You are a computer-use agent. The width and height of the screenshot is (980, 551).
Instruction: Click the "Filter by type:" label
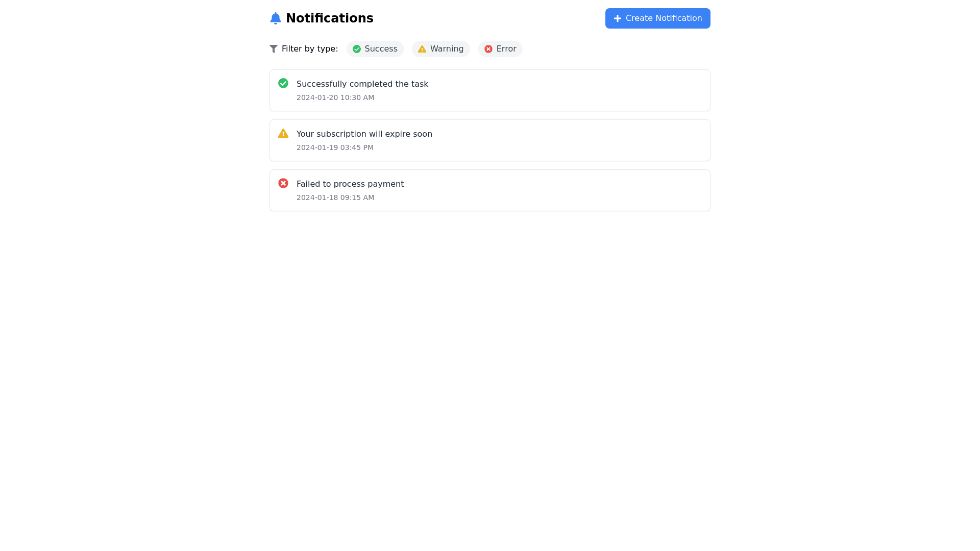[310, 49]
